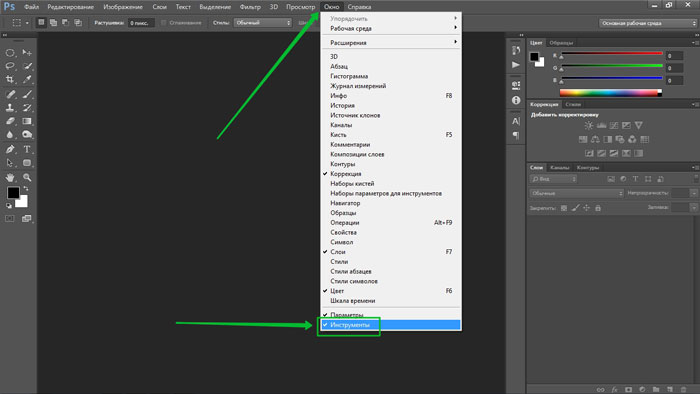The height and width of the screenshot is (394, 700).
Task: Expand the Расширения submenu
Action: [391, 43]
